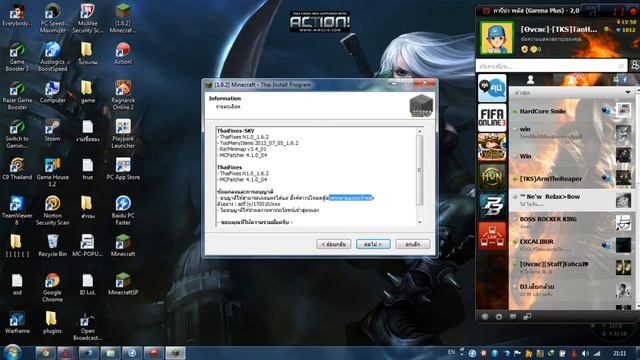Open the Minecraft installer taskbar item
This screenshot has height=360, width=640.
click(176, 353)
